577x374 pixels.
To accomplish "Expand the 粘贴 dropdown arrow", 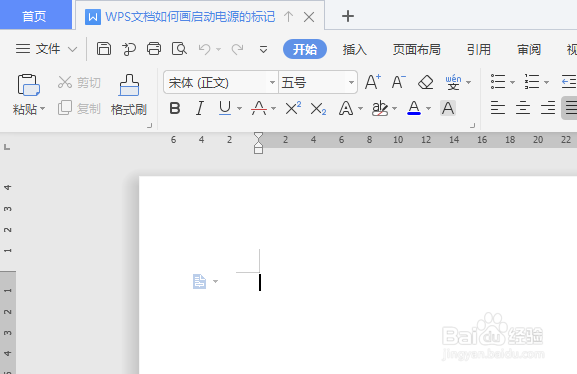I will [x=43, y=109].
